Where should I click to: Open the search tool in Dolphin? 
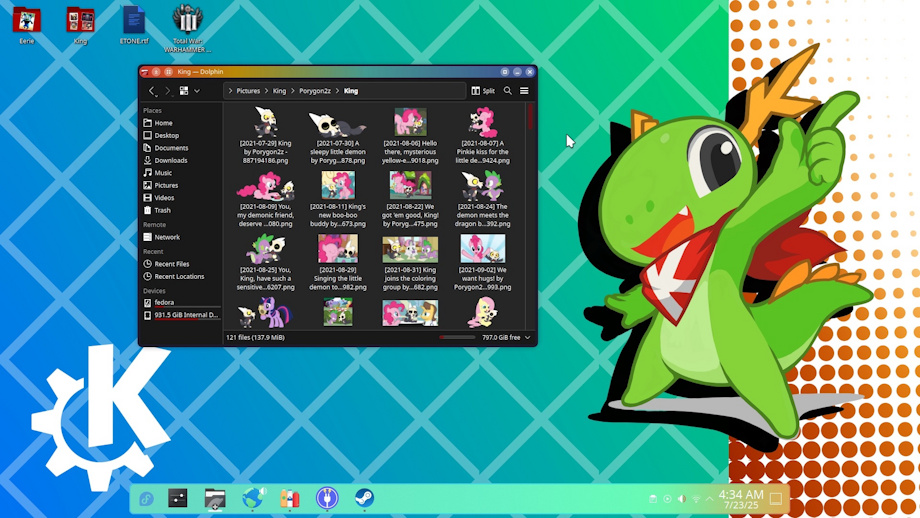[508, 91]
